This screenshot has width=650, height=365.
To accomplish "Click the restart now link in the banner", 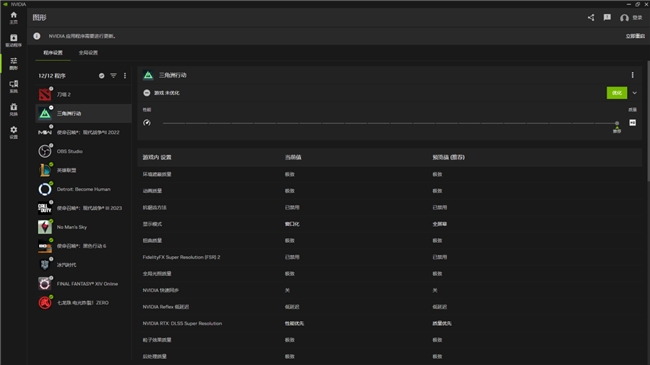I will coord(635,36).
